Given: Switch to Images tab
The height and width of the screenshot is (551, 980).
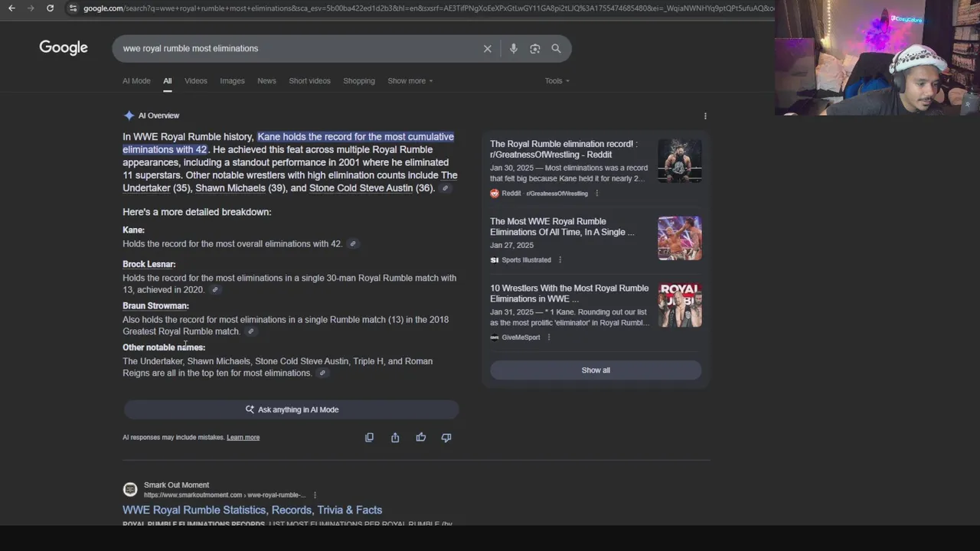Looking at the screenshot, I should [232, 81].
